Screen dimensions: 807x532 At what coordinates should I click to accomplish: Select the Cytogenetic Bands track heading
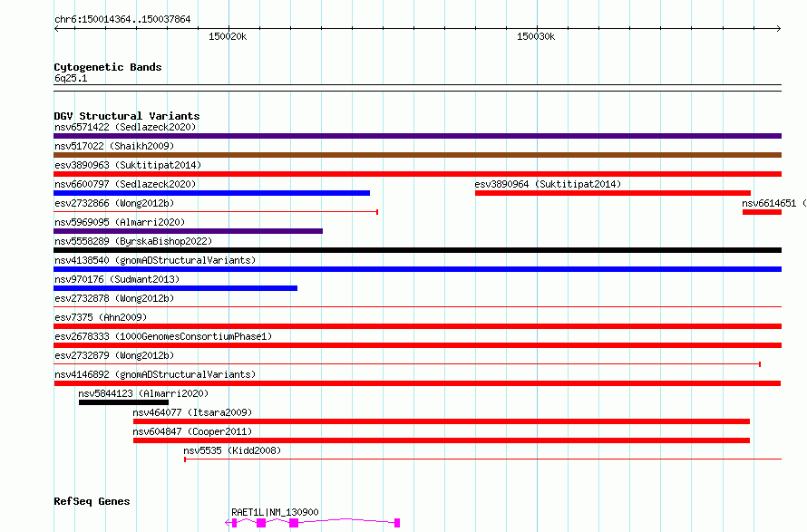tap(108, 67)
